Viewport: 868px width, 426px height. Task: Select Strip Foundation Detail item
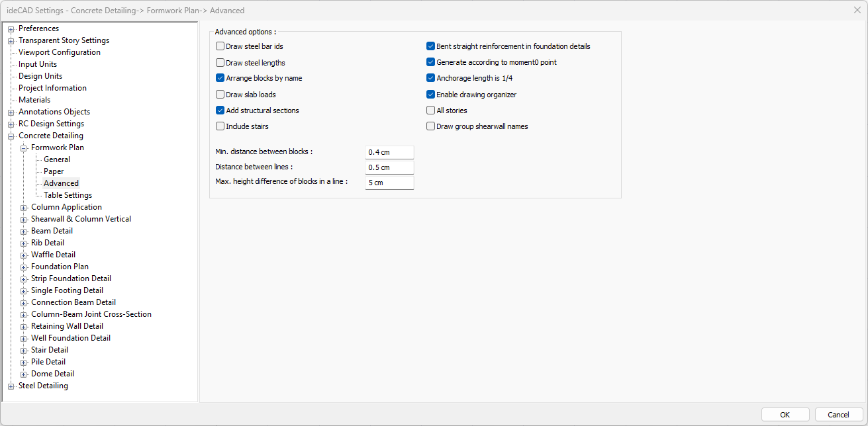click(71, 278)
